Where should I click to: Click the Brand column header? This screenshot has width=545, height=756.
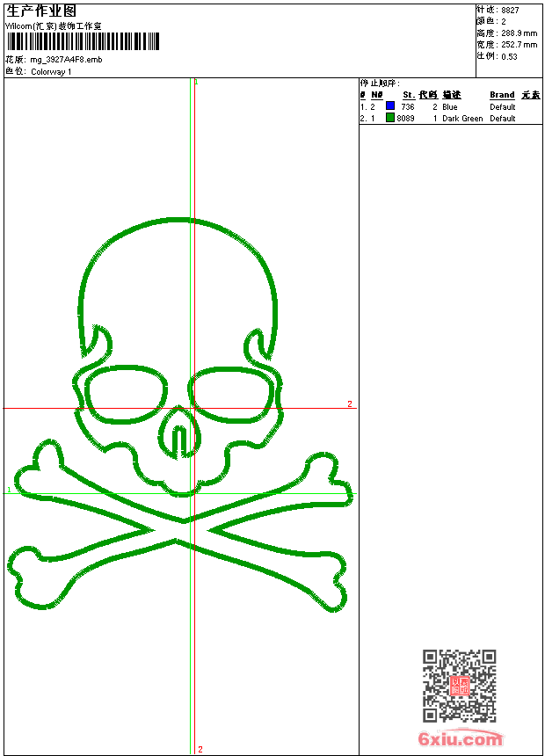[502, 95]
